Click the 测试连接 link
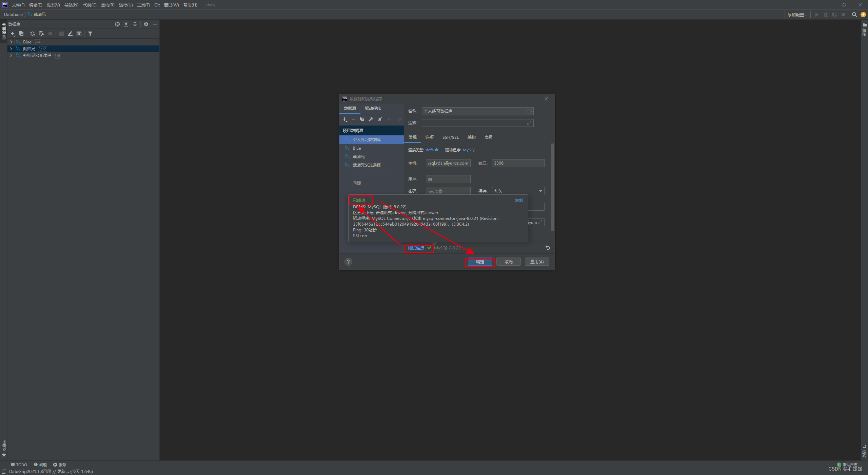This screenshot has width=868, height=475. (416, 248)
